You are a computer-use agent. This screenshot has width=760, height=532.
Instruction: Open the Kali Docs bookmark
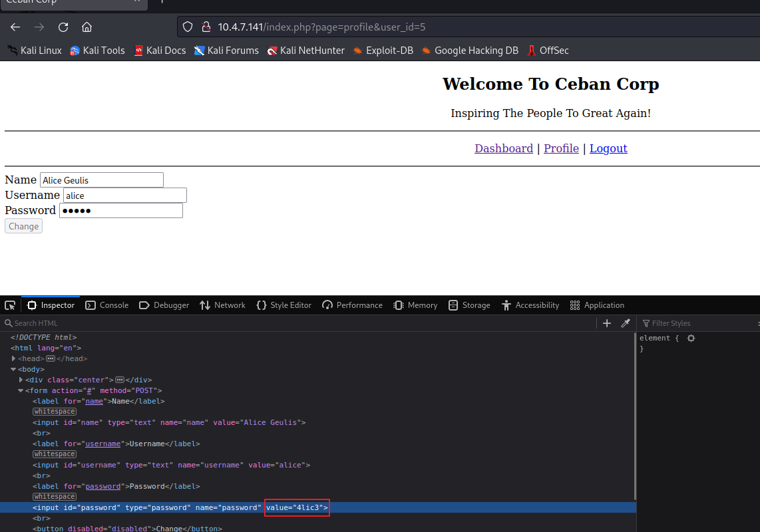[x=160, y=51]
